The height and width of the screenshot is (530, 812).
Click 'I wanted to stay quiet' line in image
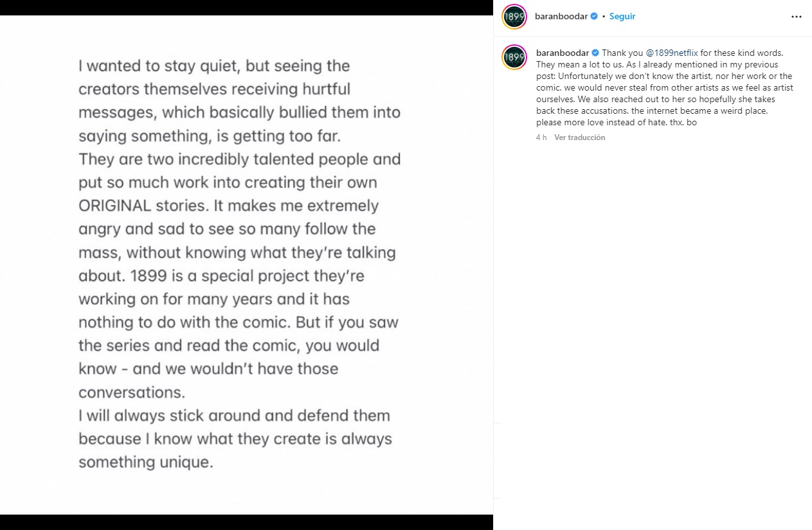[x=214, y=66]
